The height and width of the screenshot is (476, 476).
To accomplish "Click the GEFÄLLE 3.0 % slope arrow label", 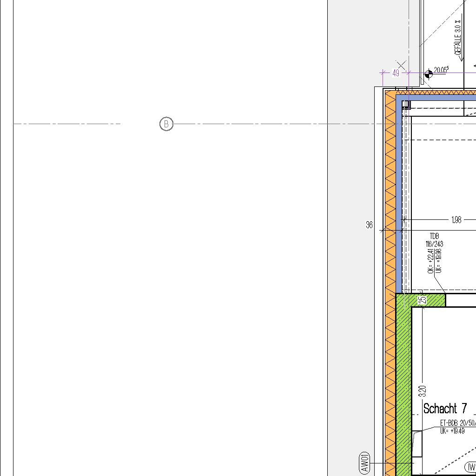I will 459,40.
